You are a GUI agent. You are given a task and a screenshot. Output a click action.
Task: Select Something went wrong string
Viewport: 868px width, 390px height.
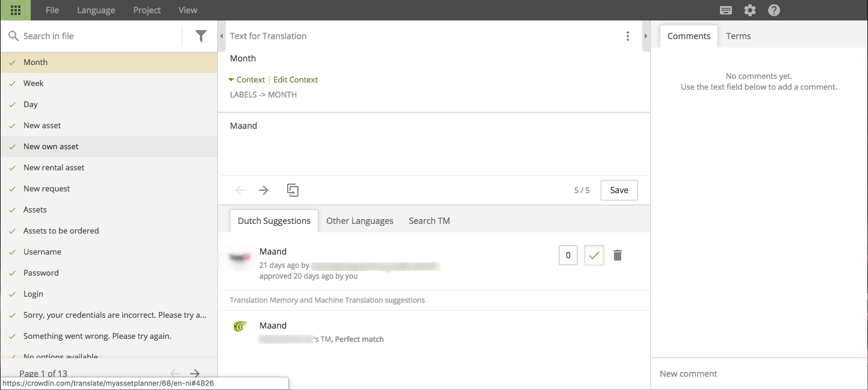point(108,336)
